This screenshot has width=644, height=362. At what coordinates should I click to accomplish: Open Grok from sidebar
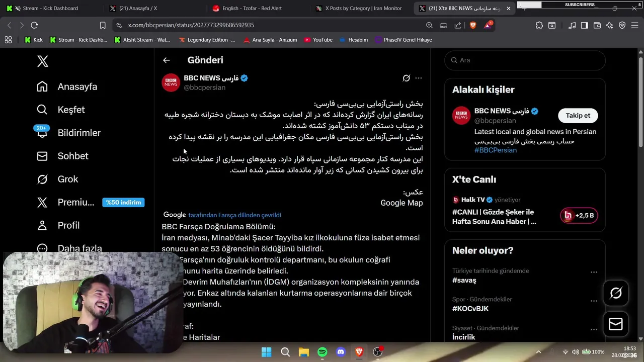57,179
